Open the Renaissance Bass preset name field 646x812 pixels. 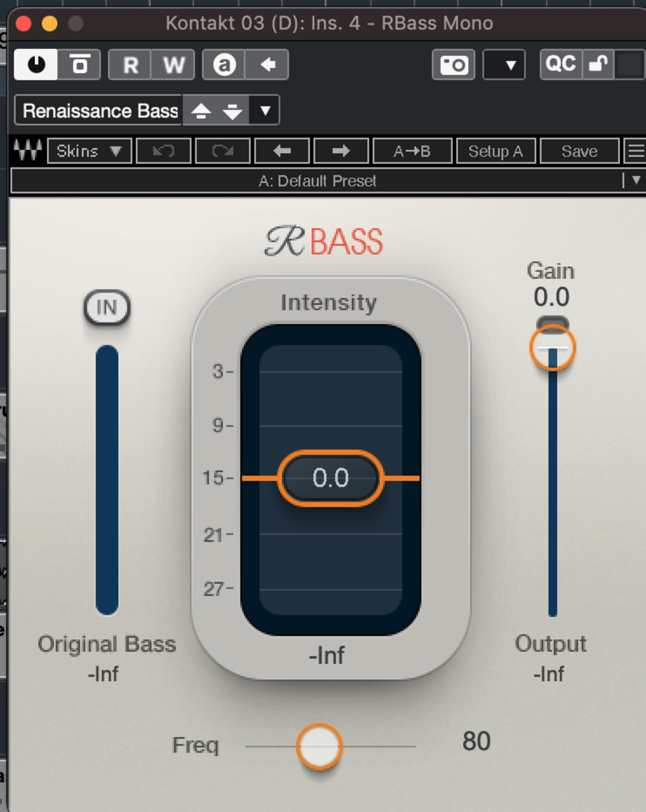100,110
